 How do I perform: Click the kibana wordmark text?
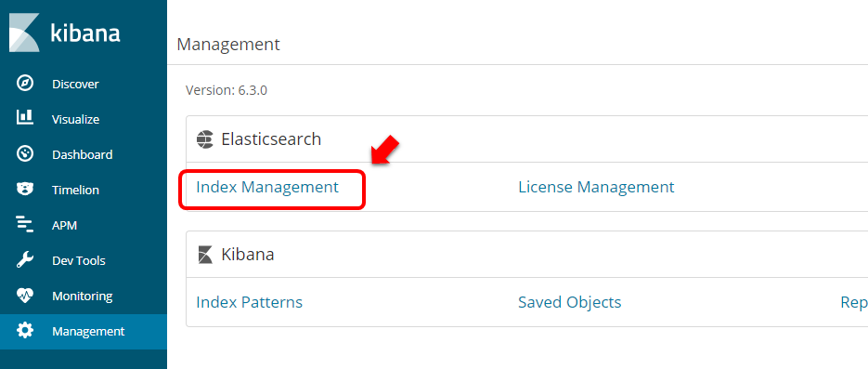[x=85, y=33]
